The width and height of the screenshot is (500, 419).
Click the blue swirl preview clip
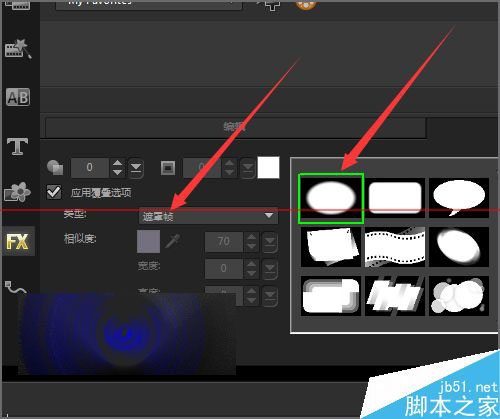point(127,334)
